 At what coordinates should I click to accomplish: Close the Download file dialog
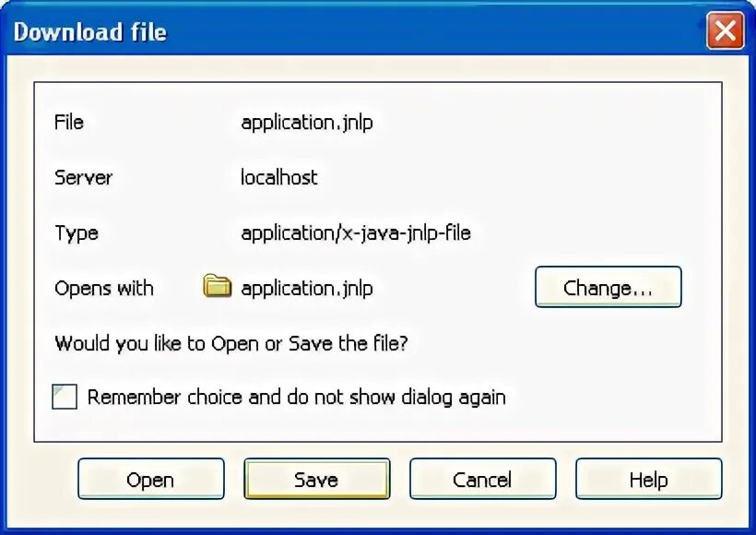click(x=725, y=32)
